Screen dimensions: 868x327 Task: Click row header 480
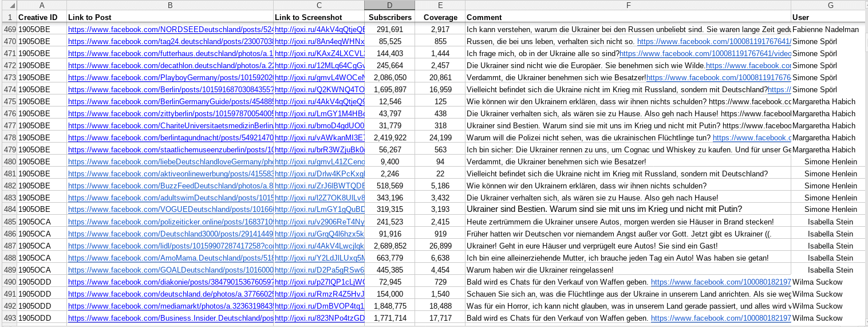pyautogui.click(x=9, y=161)
